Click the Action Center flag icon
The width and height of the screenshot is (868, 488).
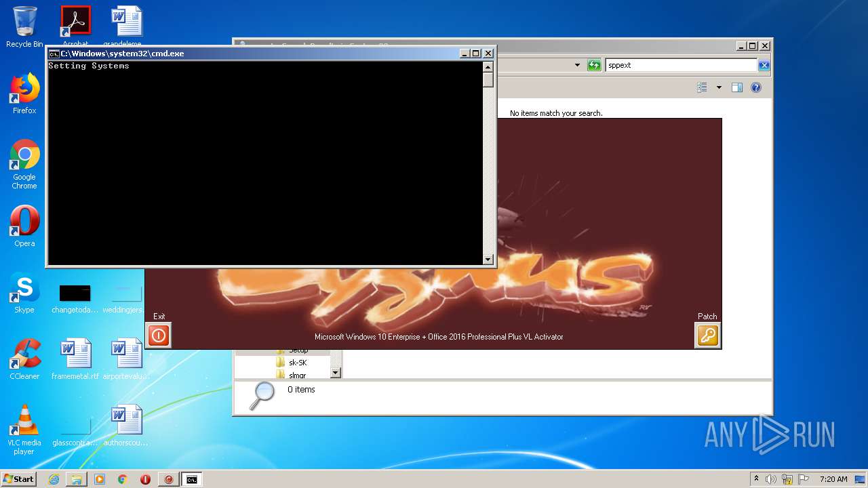coord(804,479)
